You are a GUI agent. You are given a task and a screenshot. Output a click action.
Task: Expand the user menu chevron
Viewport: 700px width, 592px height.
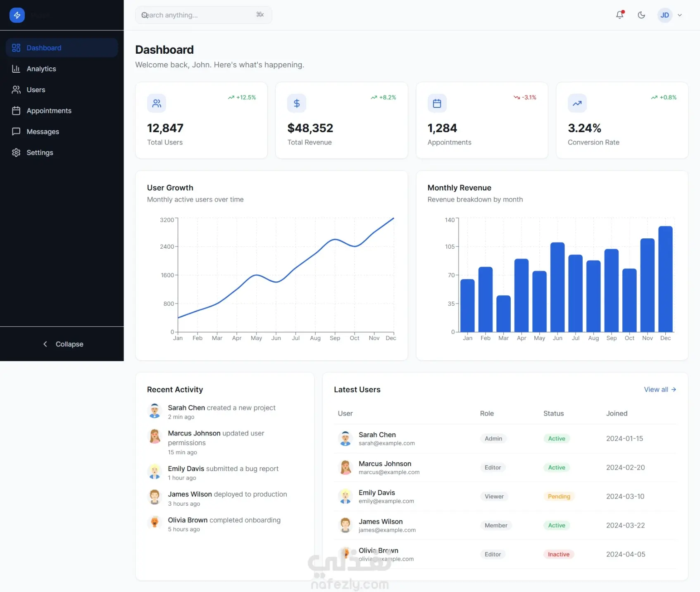click(680, 15)
